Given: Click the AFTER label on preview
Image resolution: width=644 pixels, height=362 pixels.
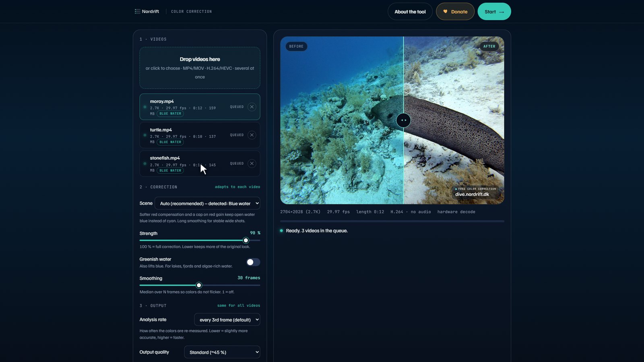Looking at the screenshot, I should click(x=489, y=46).
